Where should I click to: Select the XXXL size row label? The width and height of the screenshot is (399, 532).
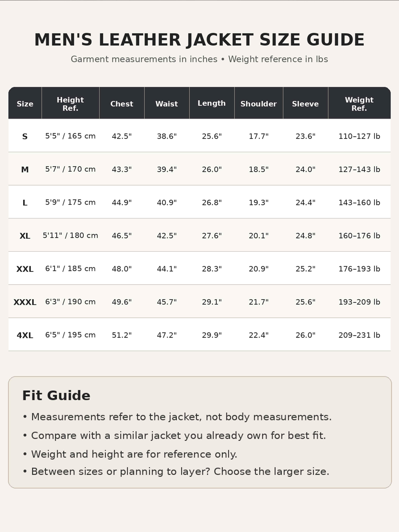[25, 302]
